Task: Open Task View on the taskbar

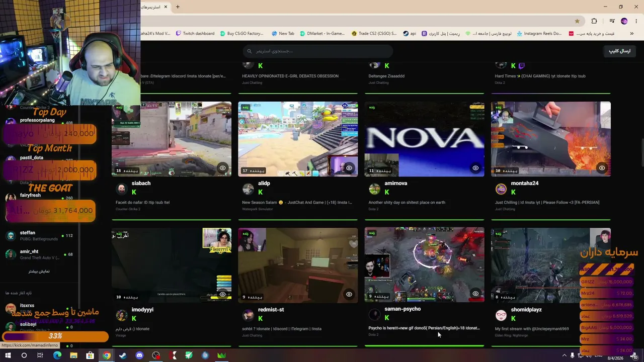Action: pos(40,355)
